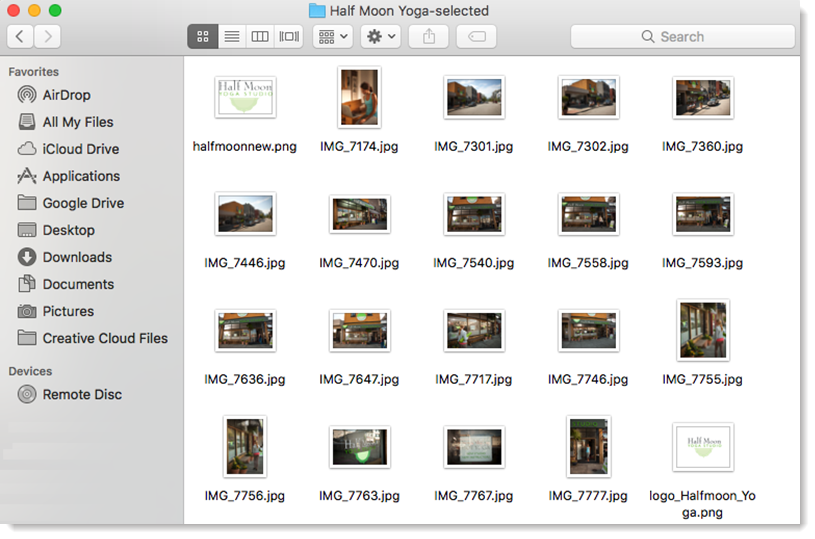The height and width of the screenshot is (539, 815).
Task: Click into the Search field
Action: tap(682, 36)
